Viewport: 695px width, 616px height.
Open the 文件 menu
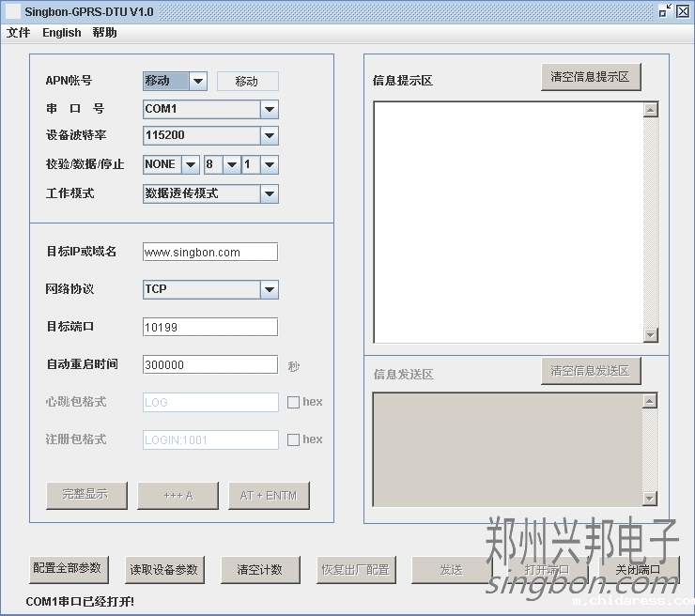pyautogui.click(x=19, y=33)
